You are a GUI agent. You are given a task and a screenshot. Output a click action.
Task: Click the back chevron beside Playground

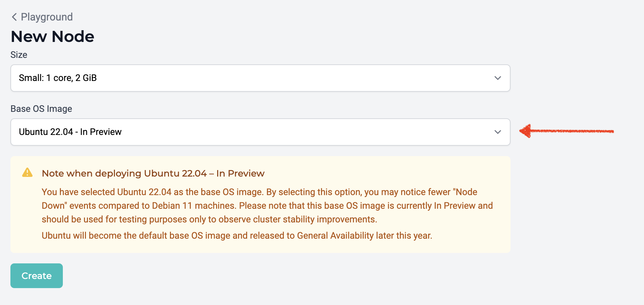click(x=14, y=17)
